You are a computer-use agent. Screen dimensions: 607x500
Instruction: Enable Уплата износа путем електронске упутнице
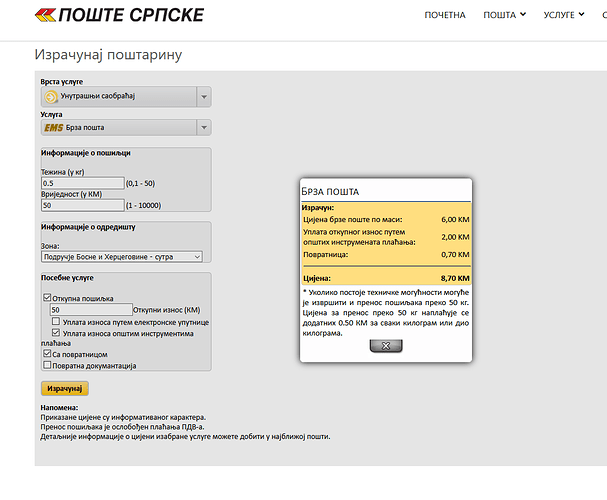(x=56, y=322)
